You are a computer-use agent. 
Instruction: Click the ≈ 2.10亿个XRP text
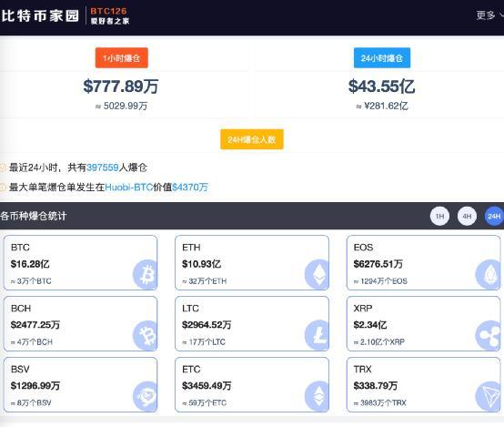point(379,342)
